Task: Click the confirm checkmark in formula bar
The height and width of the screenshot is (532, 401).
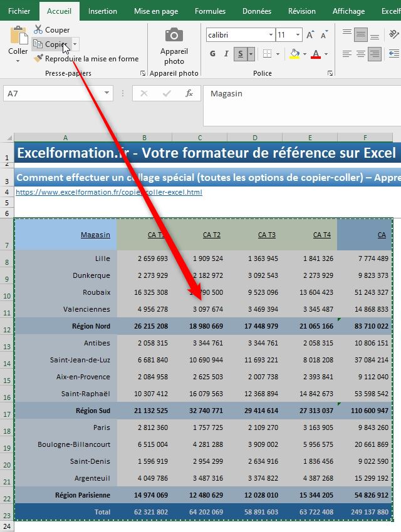Action: [x=167, y=93]
